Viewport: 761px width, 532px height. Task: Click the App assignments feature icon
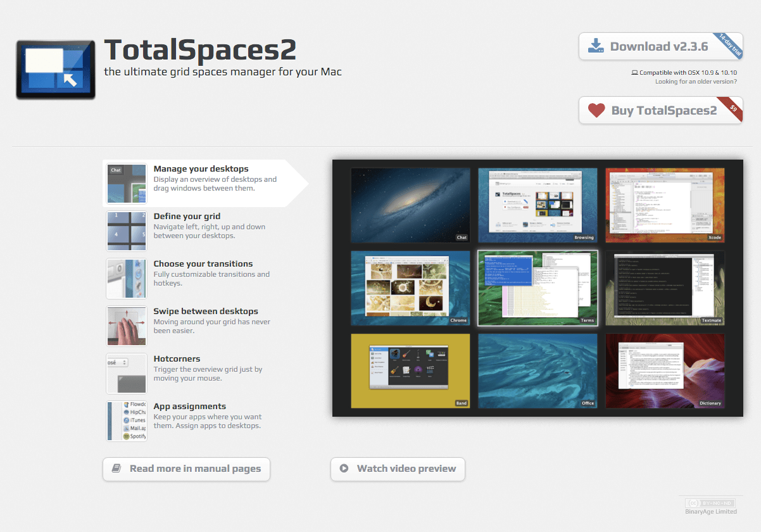point(127,421)
